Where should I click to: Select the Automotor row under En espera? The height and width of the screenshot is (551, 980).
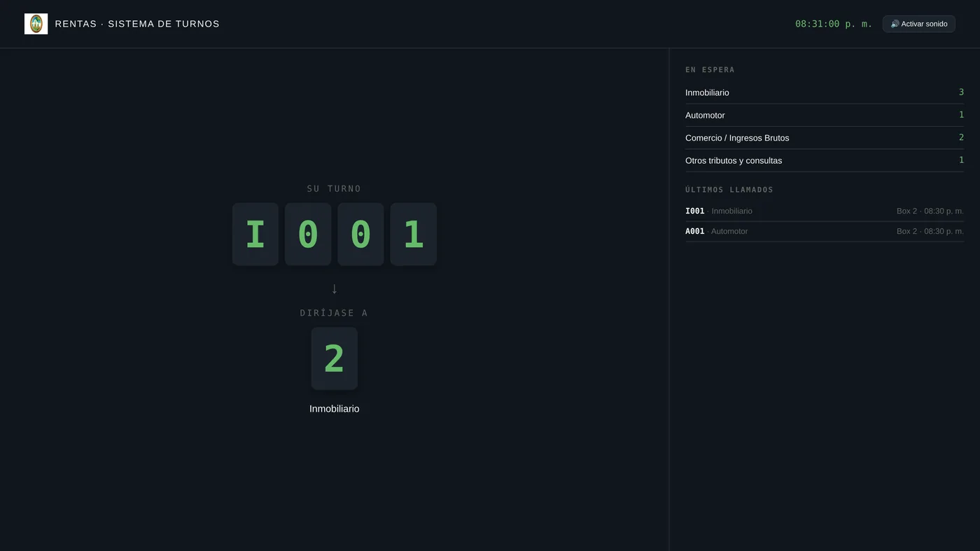point(825,115)
